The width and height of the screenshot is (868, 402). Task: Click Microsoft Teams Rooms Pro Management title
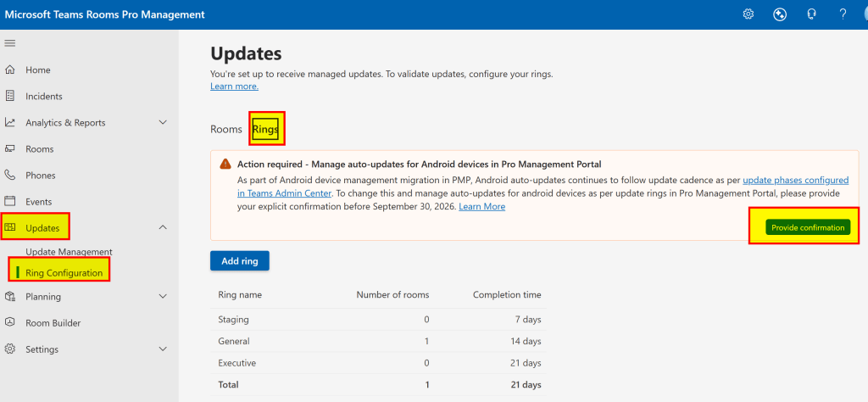[x=104, y=14]
